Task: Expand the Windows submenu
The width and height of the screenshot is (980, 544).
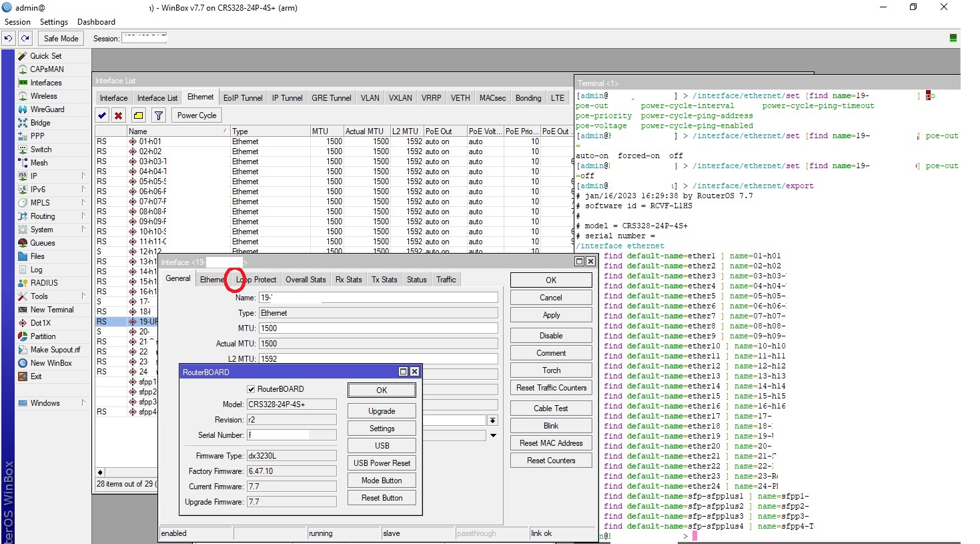Action: (x=83, y=403)
